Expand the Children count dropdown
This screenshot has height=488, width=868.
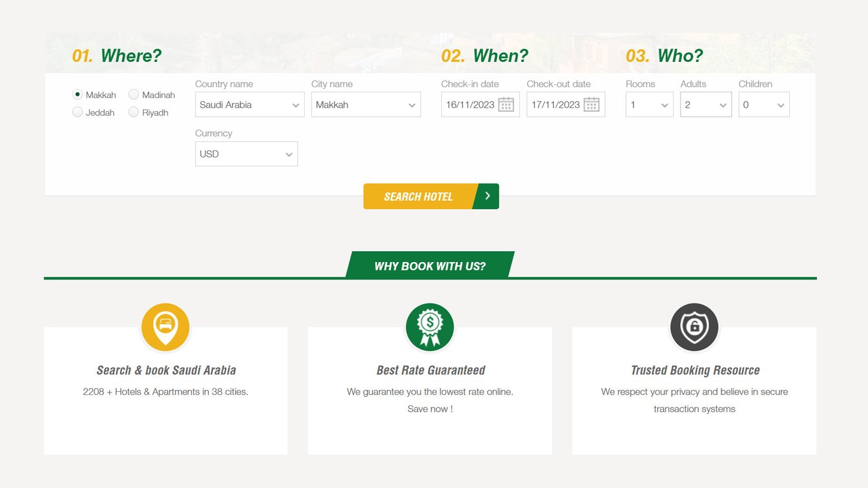coord(763,105)
